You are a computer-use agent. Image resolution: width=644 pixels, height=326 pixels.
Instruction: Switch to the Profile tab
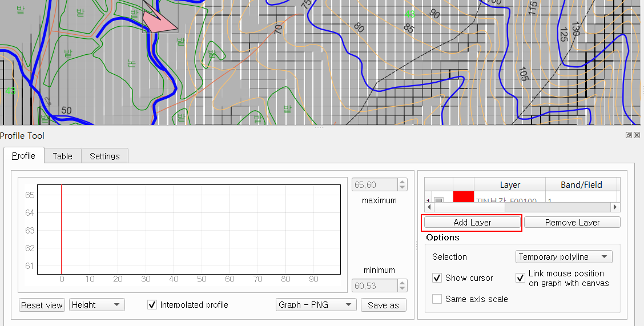(x=23, y=156)
